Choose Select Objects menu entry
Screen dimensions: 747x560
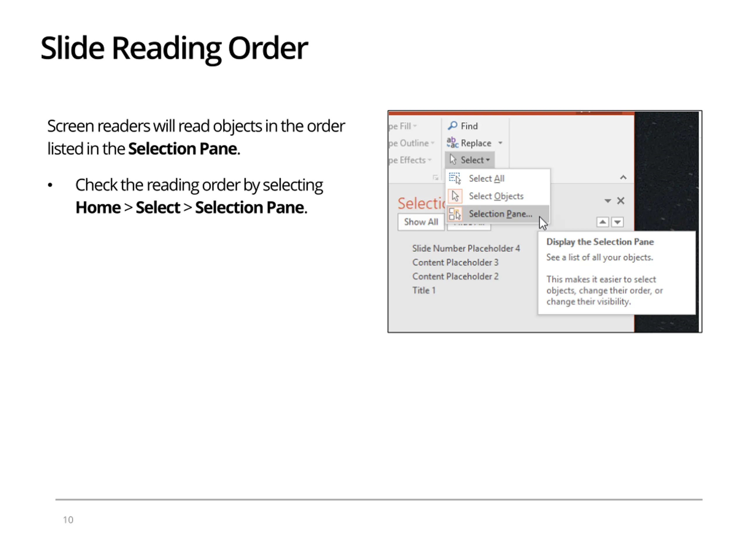498,196
